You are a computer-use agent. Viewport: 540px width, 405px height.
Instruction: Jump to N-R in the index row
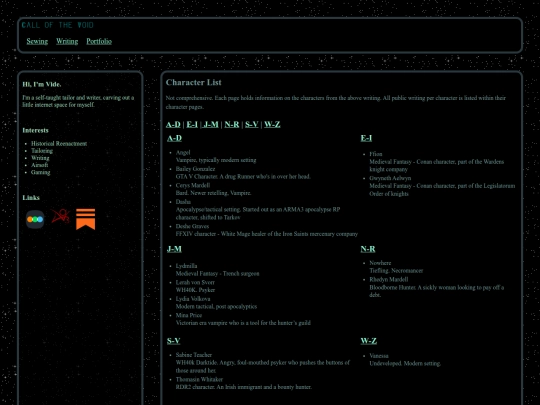(232, 124)
